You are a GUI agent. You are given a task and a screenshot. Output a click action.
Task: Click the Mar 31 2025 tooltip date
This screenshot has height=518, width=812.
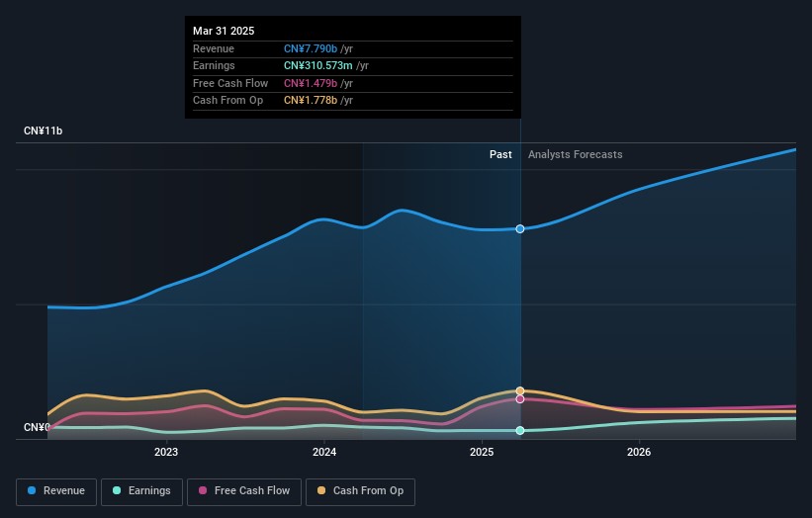pos(224,31)
